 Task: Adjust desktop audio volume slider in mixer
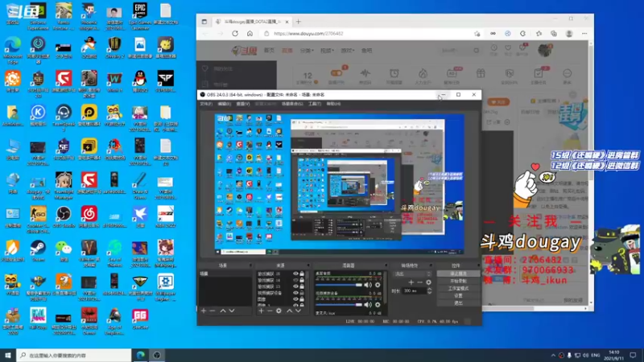(x=339, y=285)
